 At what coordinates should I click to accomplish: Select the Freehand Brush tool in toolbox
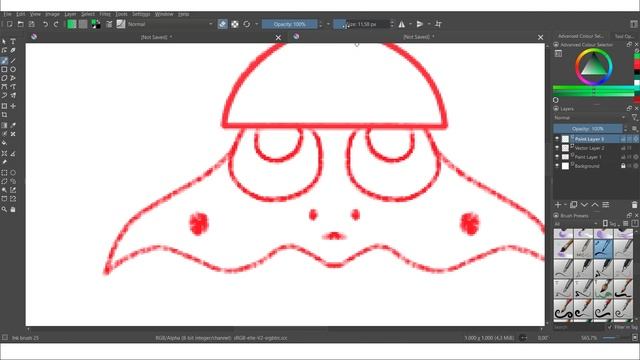click(4, 61)
